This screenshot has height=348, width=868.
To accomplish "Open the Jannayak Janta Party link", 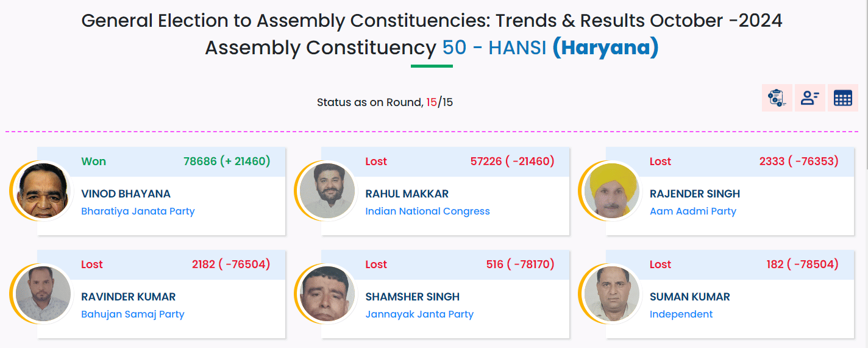I will (419, 314).
